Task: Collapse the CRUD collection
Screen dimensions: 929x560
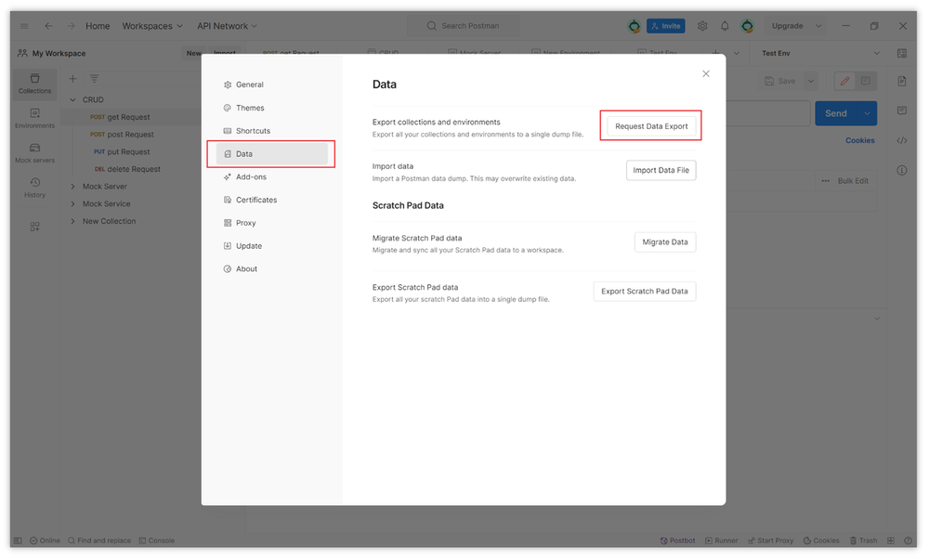Action: coord(73,99)
